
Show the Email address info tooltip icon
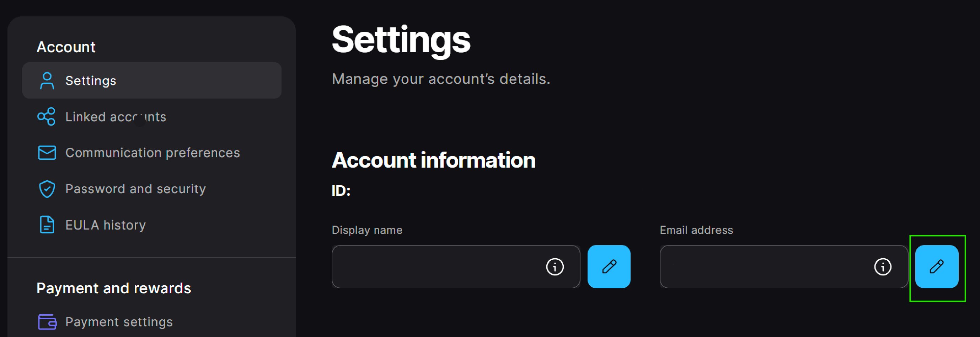(883, 267)
